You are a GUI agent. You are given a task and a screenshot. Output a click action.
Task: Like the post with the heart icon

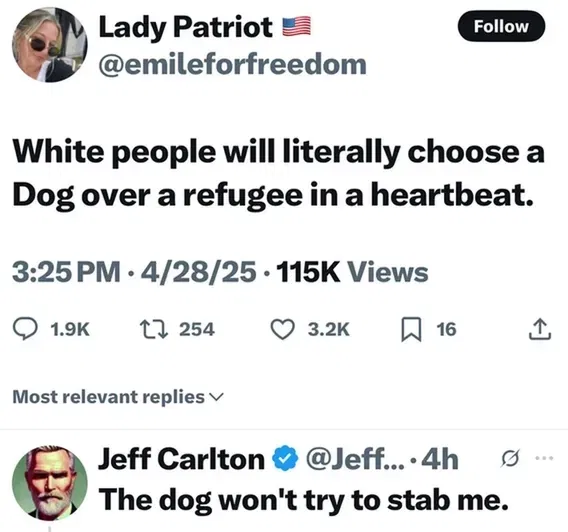pos(283,329)
